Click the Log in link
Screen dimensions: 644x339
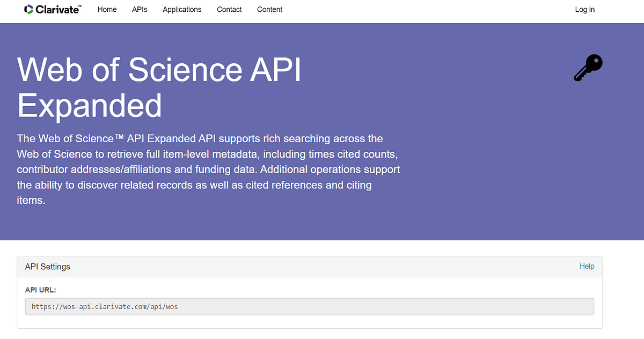click(x=584, y=10)
